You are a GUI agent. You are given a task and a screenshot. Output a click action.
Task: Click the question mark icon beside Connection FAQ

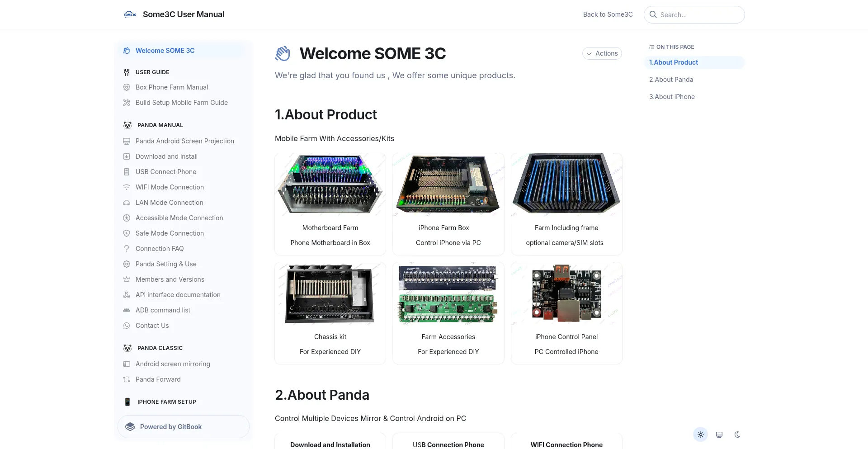click(x=127, y=249)
